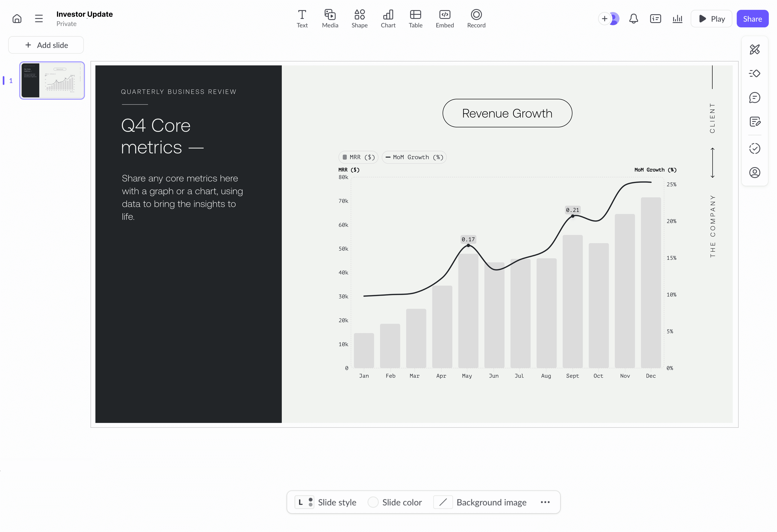Open the Embed tool

tap(445, 18)
